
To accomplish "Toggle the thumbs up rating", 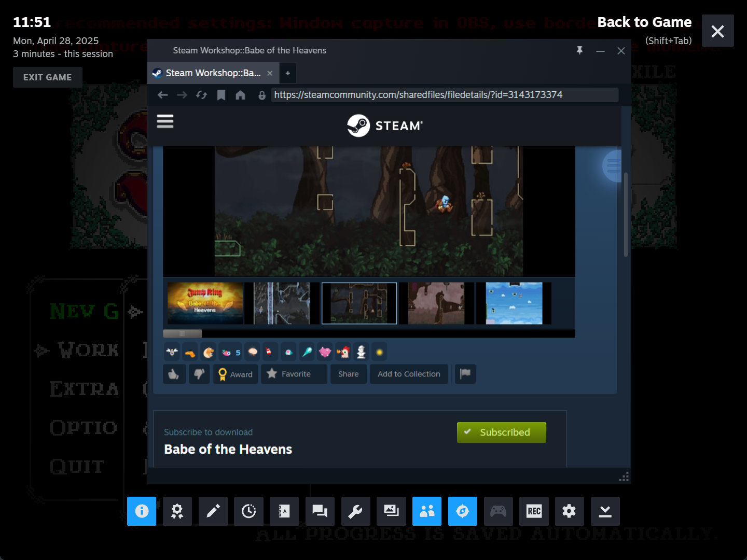I will (x=174, y=374).
